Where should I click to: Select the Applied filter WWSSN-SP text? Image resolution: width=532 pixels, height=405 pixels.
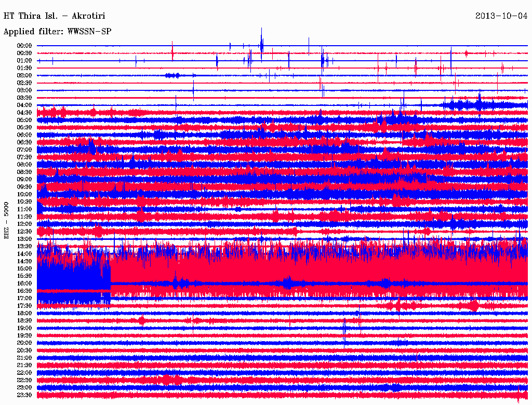57,32
